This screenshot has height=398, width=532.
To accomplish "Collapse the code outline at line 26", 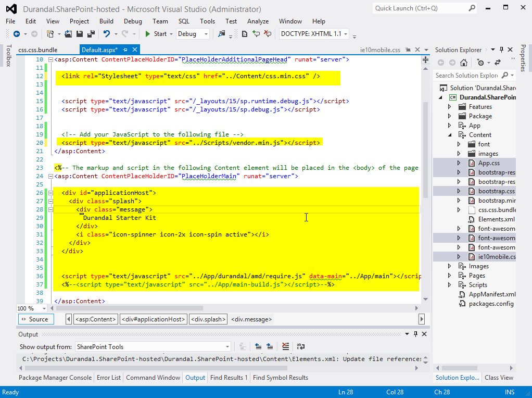I will (x=50, y=193).
